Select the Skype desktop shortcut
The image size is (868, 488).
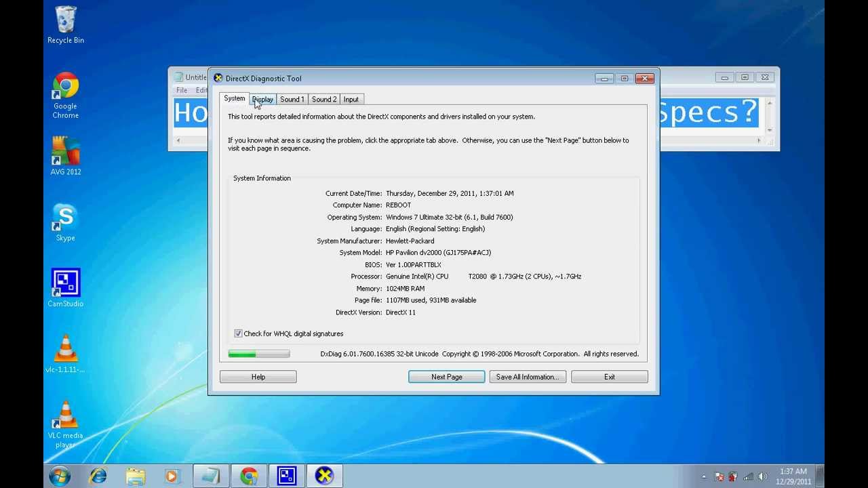pyautogui.click(x=66, y=222)
